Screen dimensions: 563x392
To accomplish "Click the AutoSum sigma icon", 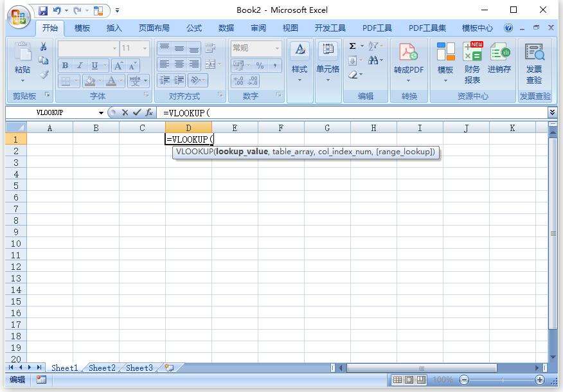I will pyautogui.click(x=353, y=46).
